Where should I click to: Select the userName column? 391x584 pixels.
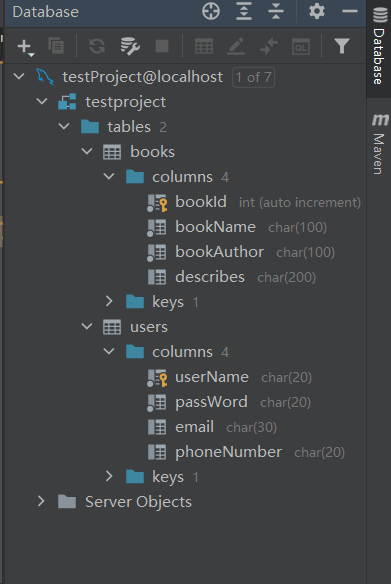212,377
